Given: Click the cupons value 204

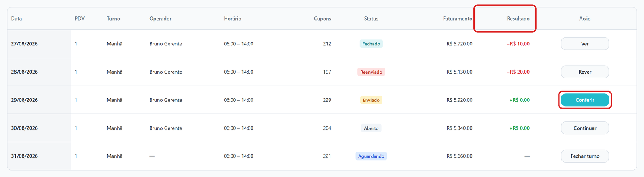Looking at the screenshot, I should (327, 128).
